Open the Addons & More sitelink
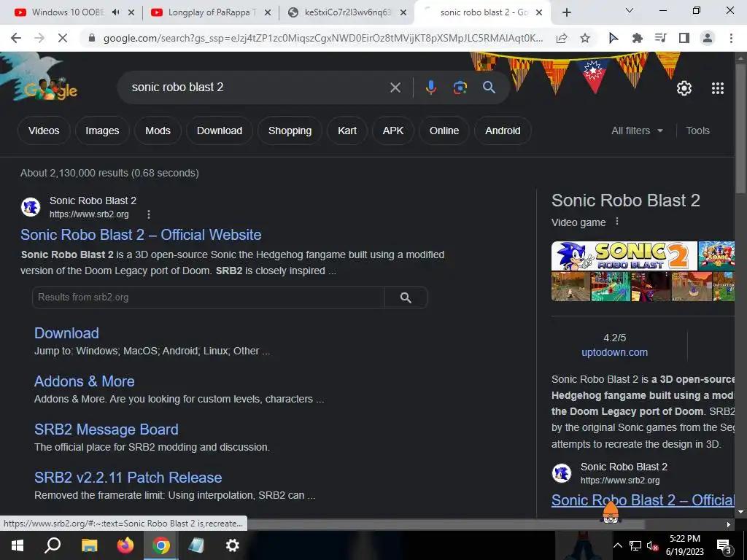This screenshot has height=560, width=747. (85, 381)
